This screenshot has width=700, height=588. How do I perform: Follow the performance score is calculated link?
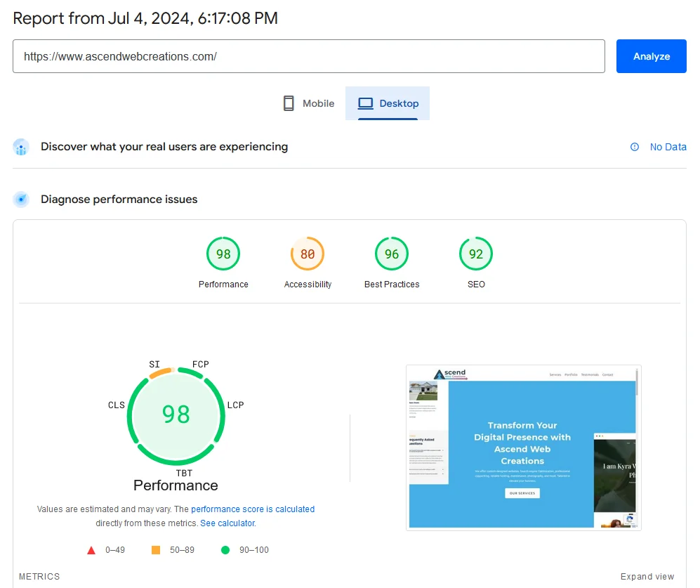click(253, 509)
